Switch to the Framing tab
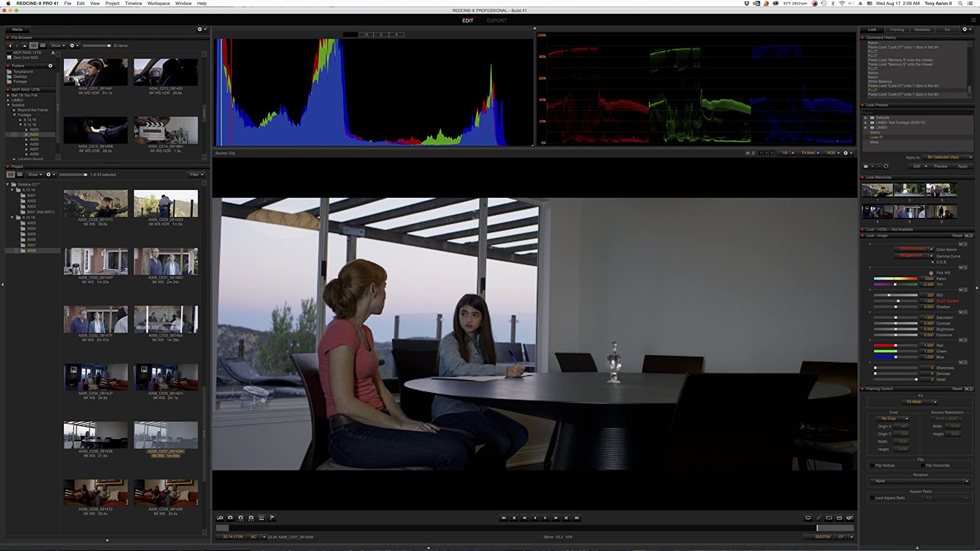Viewport: 980px width, 551px height. coord(897,30)
